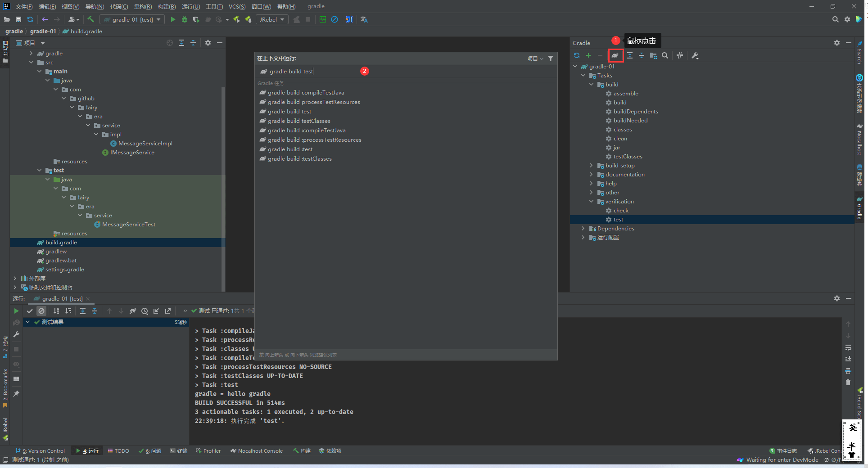Toggle scroll to end in console
Screen dimensions: 868x468
click(x=848, y=359)
